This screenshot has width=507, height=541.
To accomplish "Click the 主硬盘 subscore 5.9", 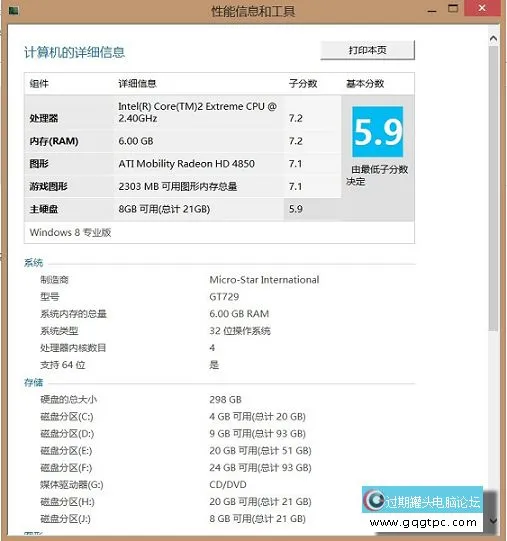I will [296, 209].
